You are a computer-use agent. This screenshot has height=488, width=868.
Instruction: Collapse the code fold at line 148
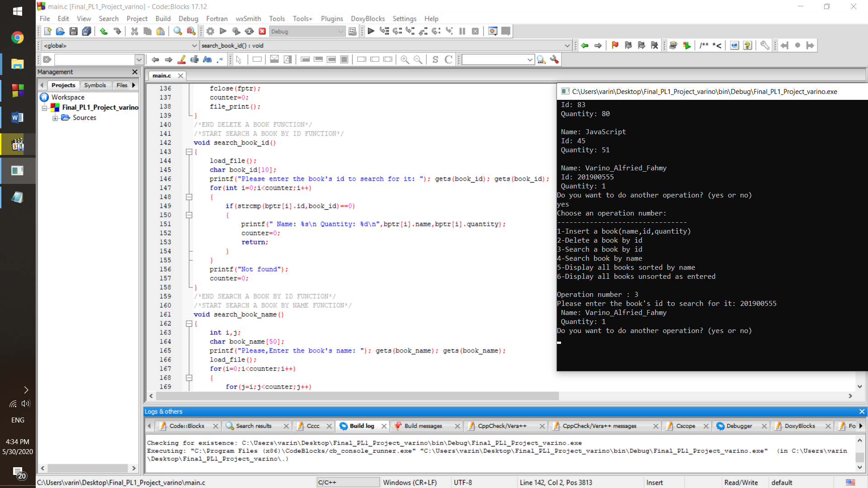(189, 197)
